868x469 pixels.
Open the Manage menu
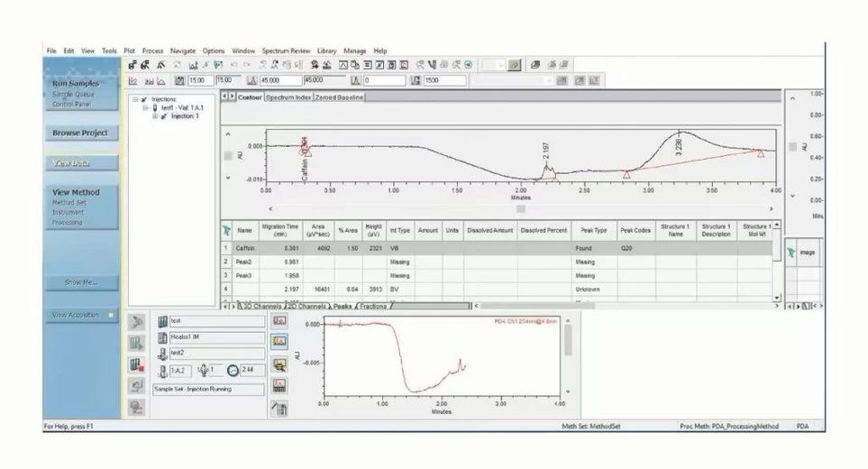tap(355, 51)
